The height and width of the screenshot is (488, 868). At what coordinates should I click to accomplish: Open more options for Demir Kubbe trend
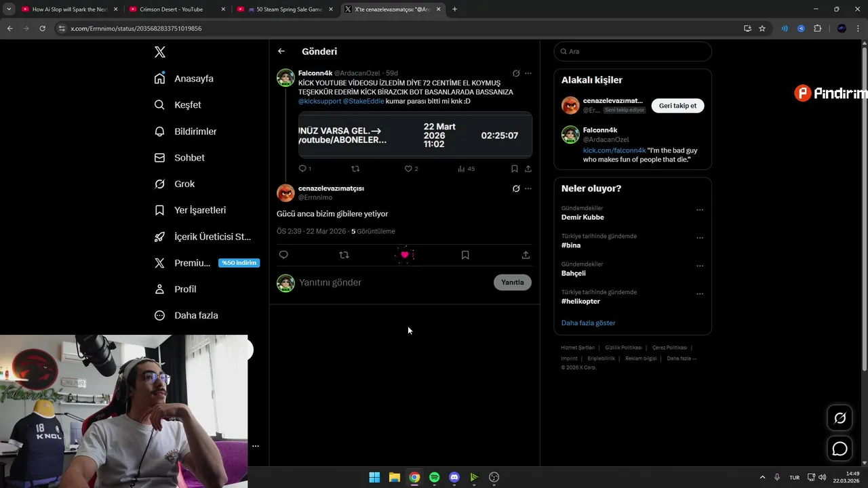[x=700, y=210]
